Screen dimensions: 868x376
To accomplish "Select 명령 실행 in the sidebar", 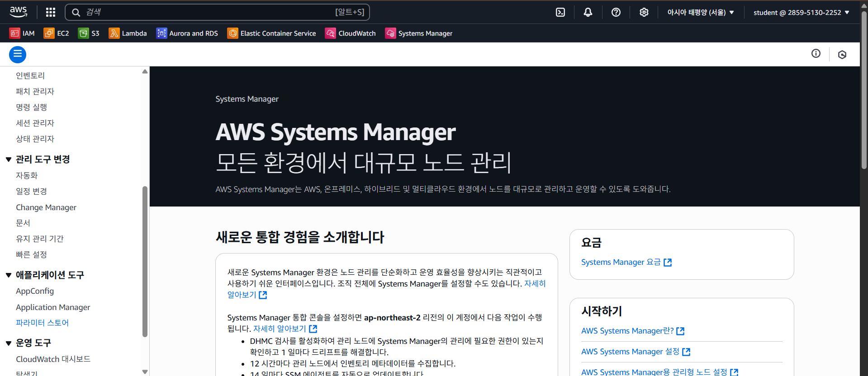I will (31, 107).
